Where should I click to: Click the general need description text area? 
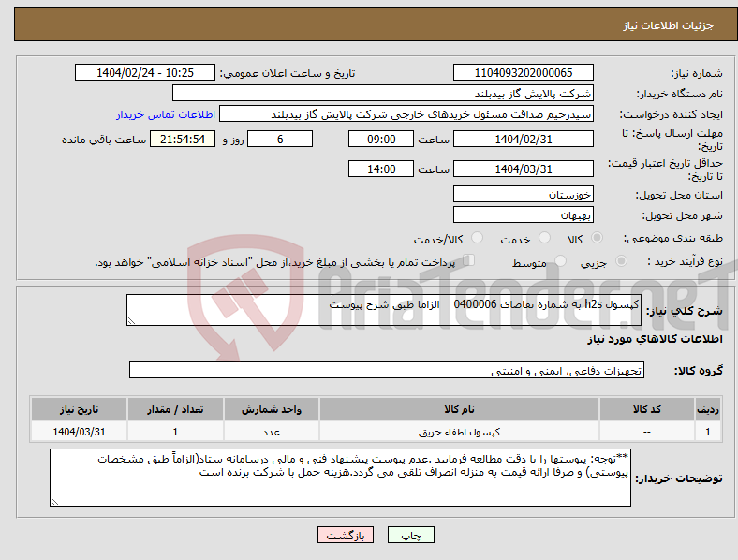384,310
